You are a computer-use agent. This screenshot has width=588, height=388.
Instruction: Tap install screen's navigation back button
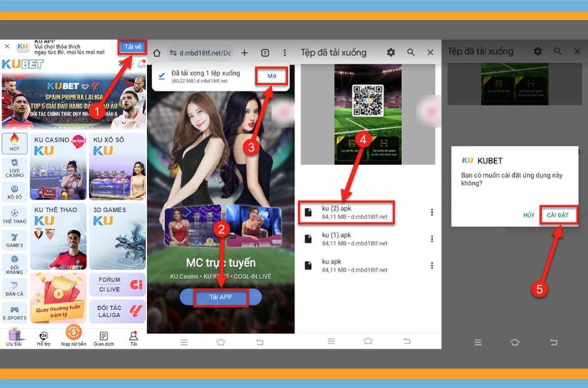(554, 342)
